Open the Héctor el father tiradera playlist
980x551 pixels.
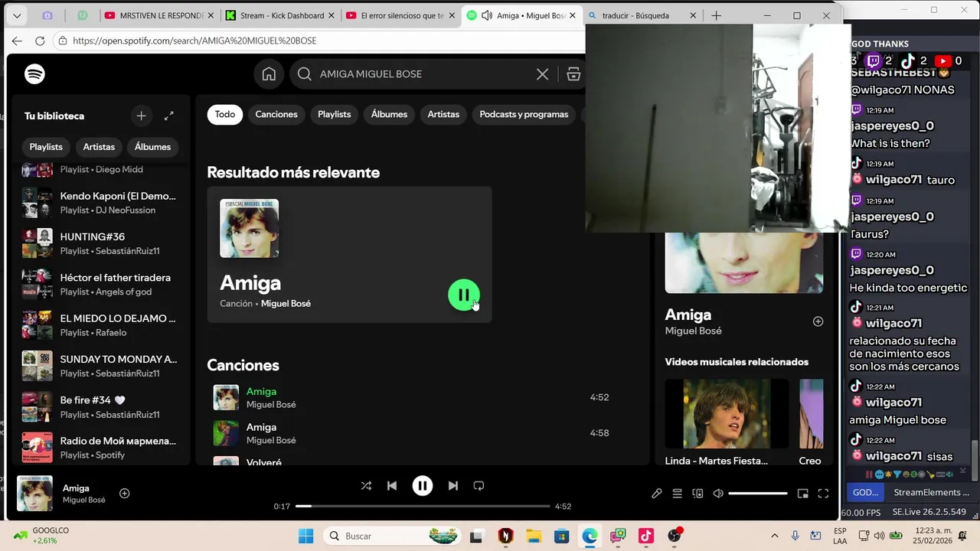tap(101, 285)
